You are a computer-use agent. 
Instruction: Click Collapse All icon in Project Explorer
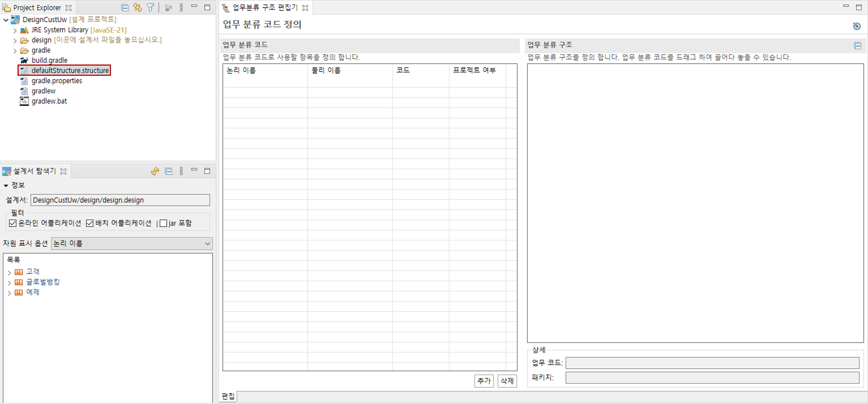pos(125,7)
